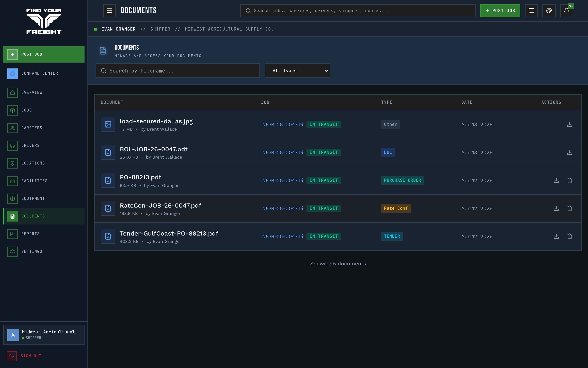Screen dimensions: 588x368
Task: Download RateCon-JOB-26-0047.pdf
Action: pyautogui.click(x=556, y=208)
